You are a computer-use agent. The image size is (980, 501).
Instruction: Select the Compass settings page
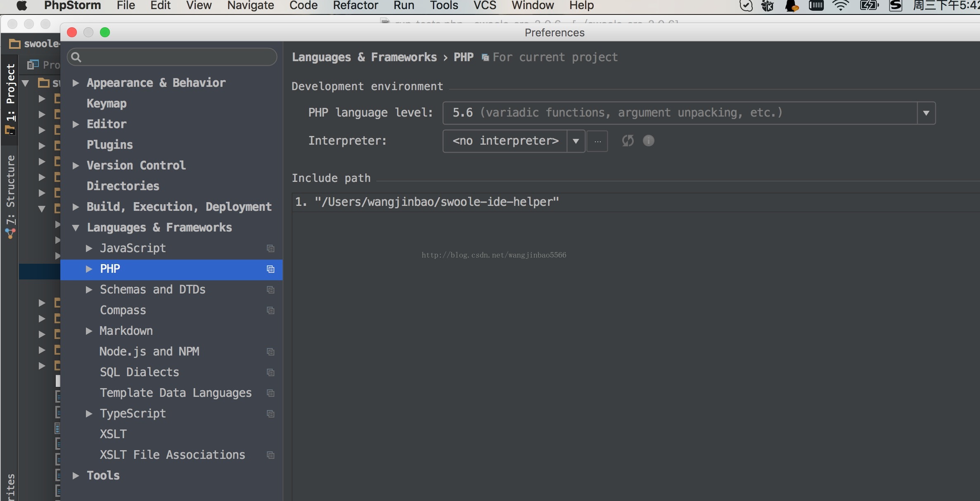[123, 310]
